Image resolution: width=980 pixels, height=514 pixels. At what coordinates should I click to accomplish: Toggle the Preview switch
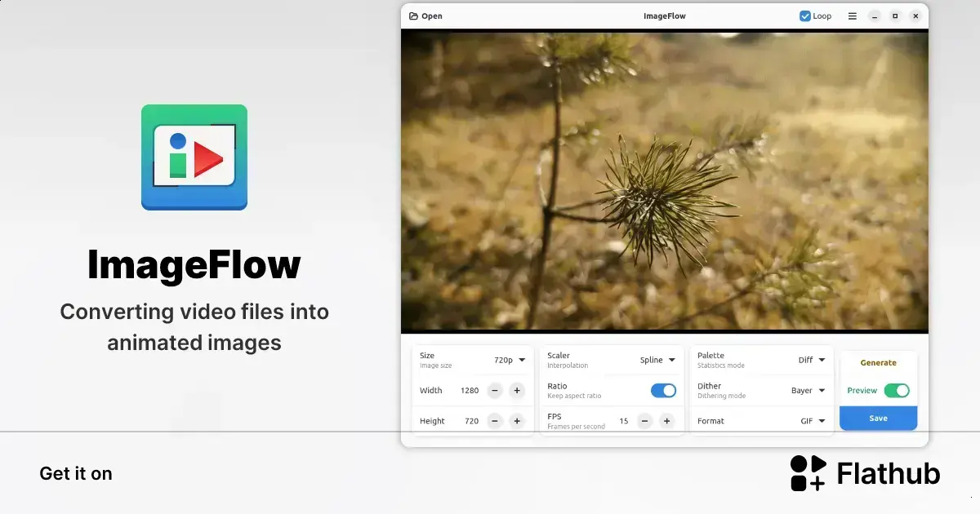[x=897, y=391]
